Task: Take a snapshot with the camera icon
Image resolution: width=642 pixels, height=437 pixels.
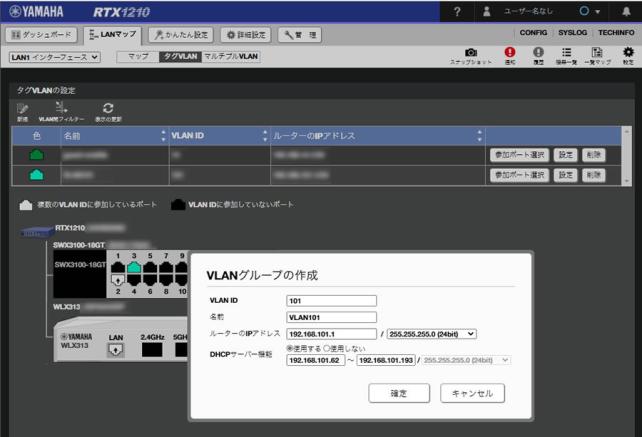Action: point(471,52)
